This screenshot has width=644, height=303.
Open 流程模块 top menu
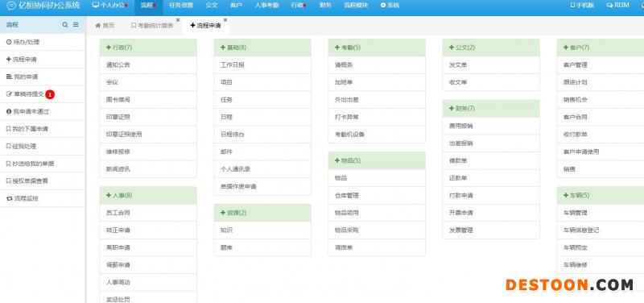click(356, 6)
